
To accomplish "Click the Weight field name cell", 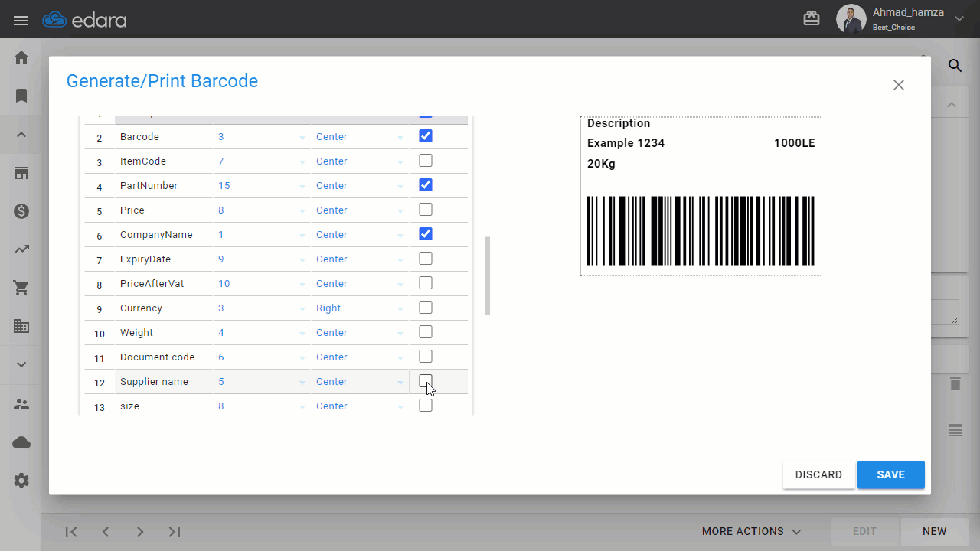I will (x=164, y=333).
